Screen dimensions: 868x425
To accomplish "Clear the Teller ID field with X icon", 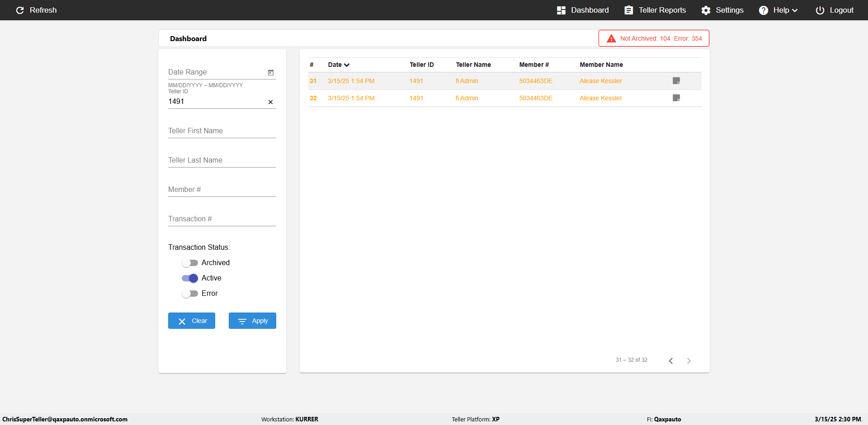I will pos(270,102).
